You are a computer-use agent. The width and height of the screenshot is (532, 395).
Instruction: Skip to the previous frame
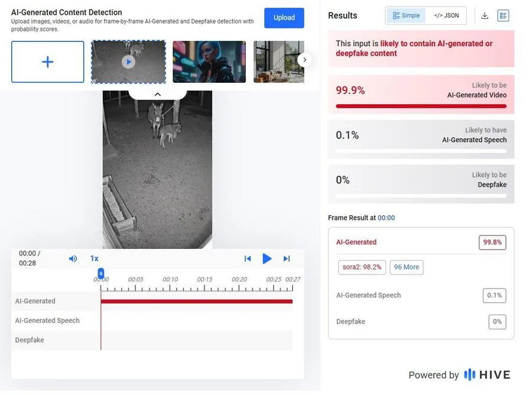[x=248, y=258]
